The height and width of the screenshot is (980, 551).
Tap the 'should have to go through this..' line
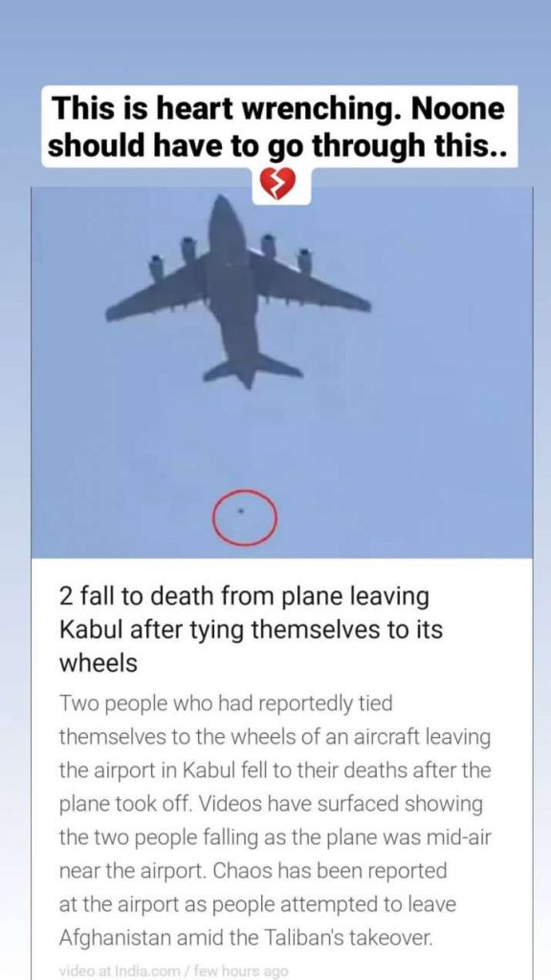[x=278, y=145]
